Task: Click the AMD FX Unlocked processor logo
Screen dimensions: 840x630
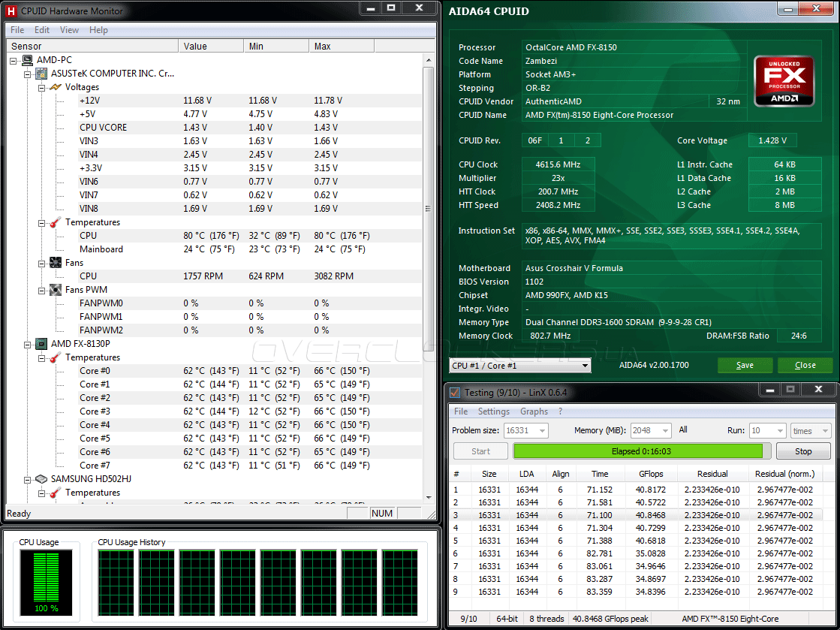Action: point(784,80)
